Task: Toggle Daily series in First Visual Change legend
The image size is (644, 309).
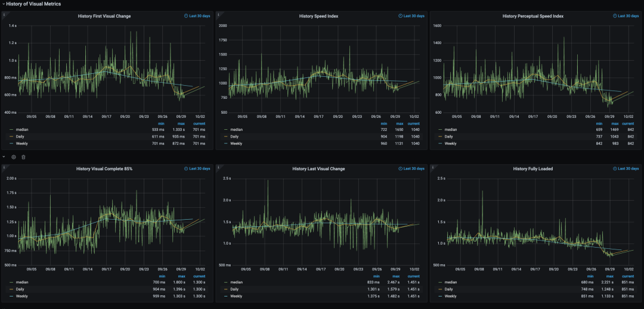Action: 20,136
